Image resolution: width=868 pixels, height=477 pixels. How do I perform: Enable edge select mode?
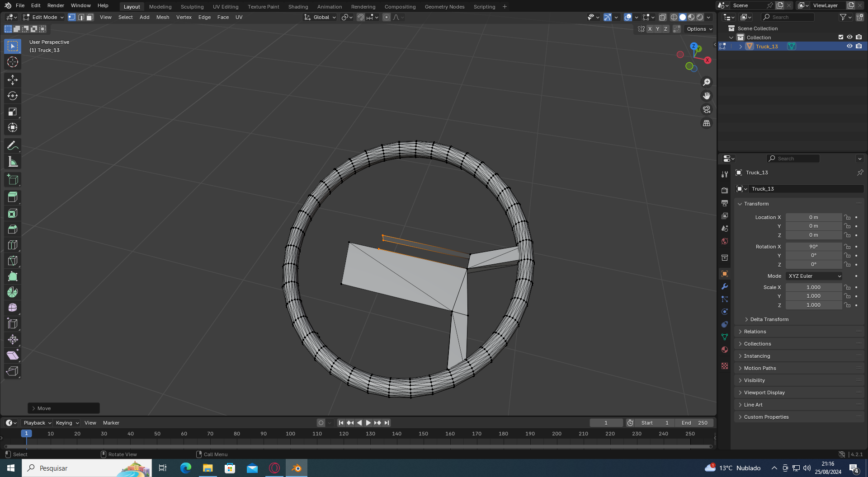pos(81,17)
